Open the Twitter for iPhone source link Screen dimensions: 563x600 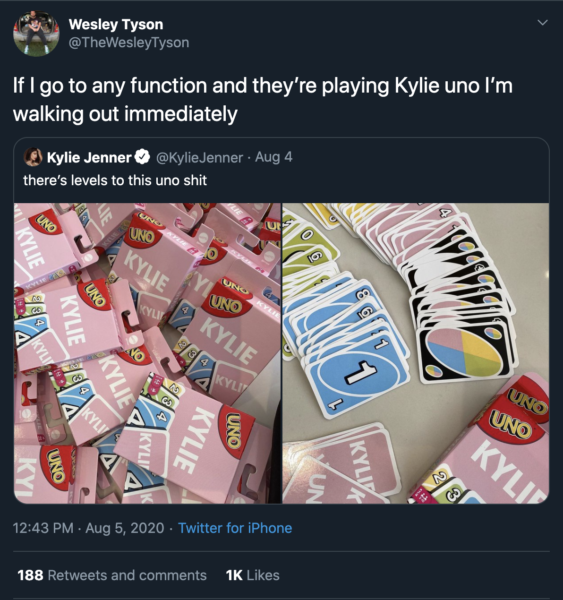pos(235,528)
